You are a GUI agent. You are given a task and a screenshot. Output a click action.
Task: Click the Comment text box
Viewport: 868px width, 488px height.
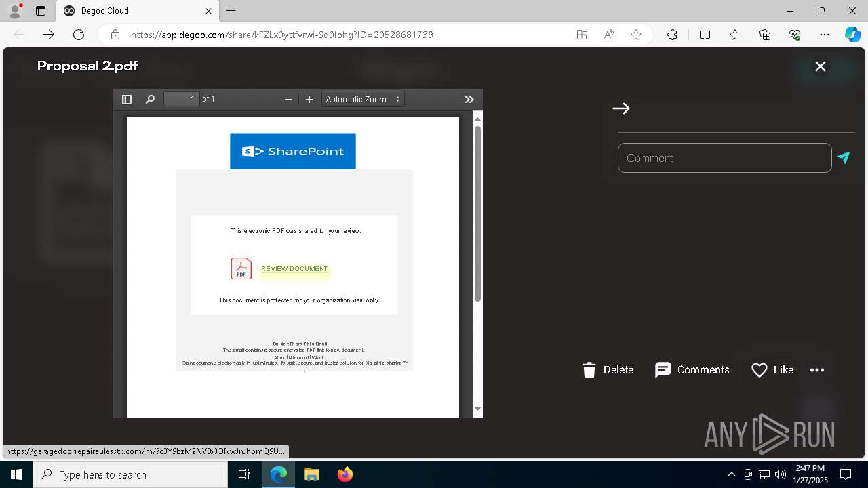coord(724,158)
